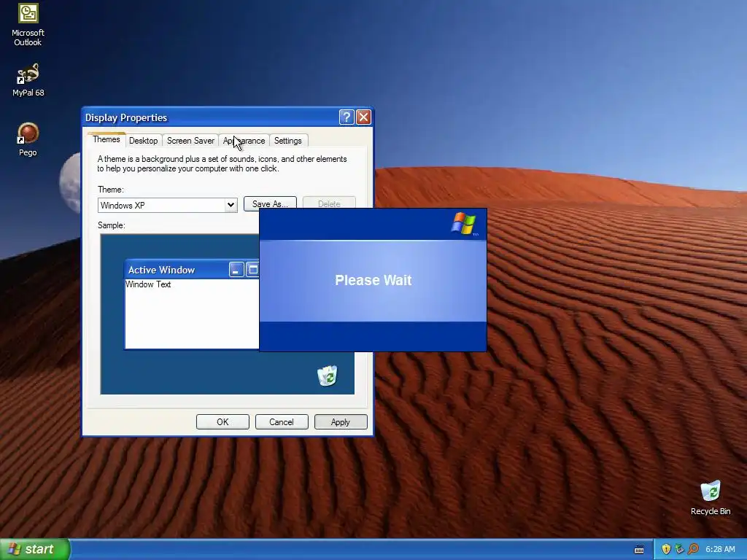Click the 'Sample:' label

coord(112,225)
